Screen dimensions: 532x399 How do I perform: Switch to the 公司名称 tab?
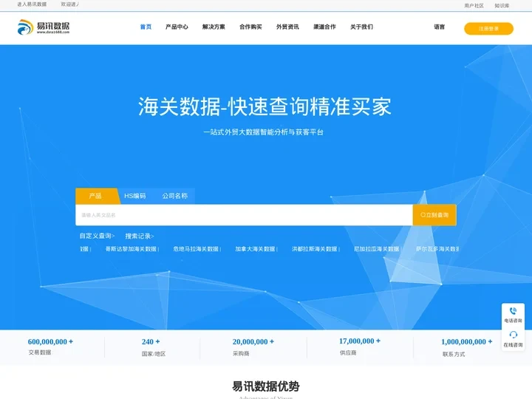point(174,196)
